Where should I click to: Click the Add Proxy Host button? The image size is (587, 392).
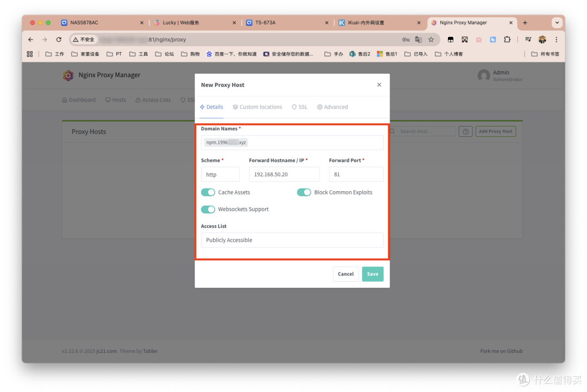496,132
